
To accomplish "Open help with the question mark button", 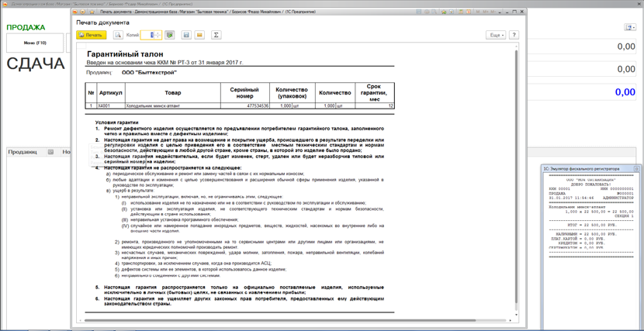I will coord(514,35).
